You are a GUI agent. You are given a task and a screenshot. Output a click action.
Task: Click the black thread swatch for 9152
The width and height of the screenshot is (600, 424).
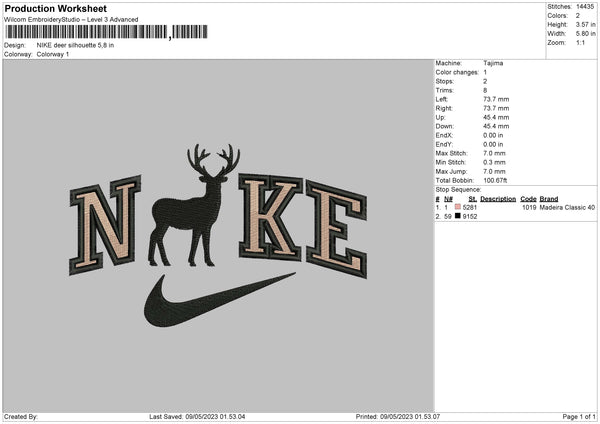pos(458,216)
